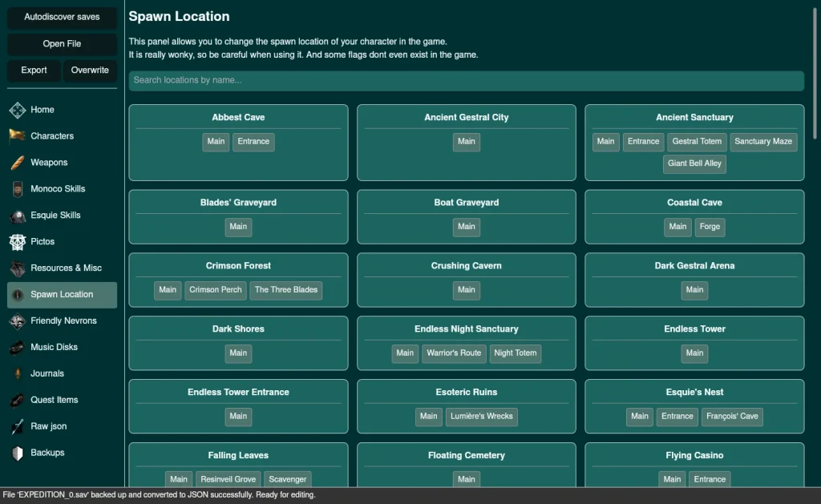This screenshot has height=504, width=821.
Task: Open the Music Disks section
Action: [x=54, y=347]
